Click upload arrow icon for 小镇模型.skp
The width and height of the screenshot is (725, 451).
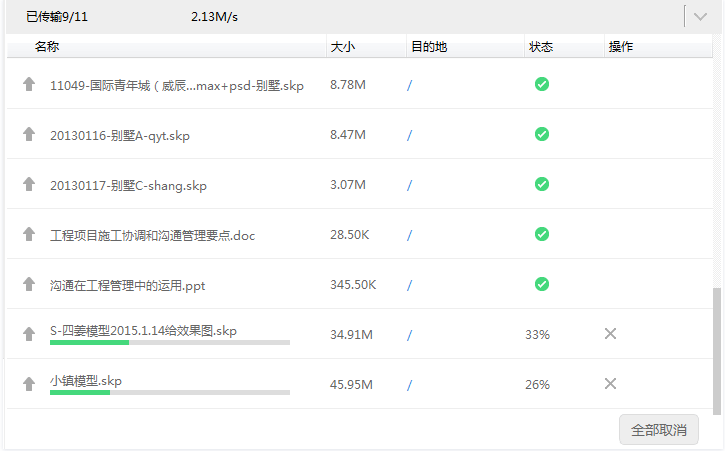(x=29, y=383)
